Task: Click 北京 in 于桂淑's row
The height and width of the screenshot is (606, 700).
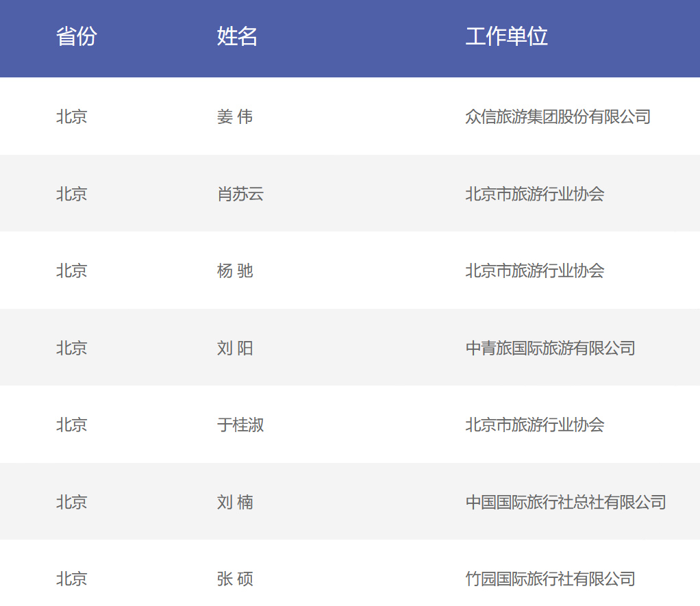Action: [71, 425]
